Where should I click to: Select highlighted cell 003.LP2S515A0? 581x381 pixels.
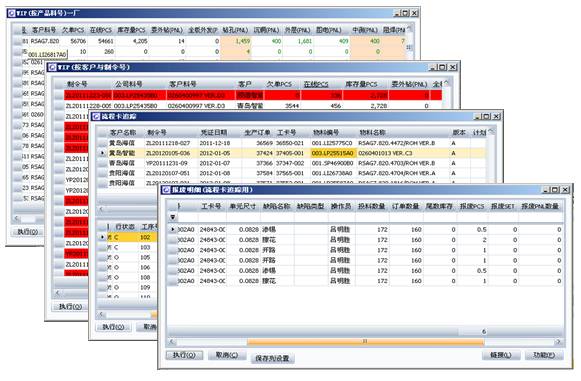point(333,153)
